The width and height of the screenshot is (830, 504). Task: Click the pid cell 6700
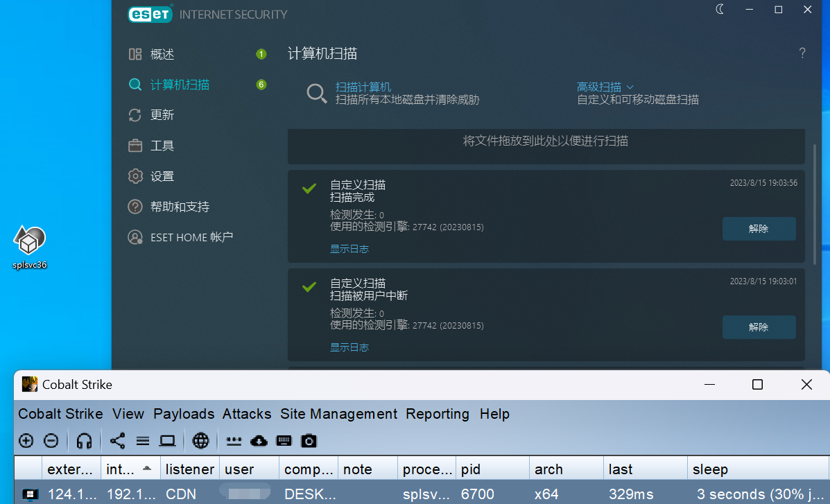[493, 494]
